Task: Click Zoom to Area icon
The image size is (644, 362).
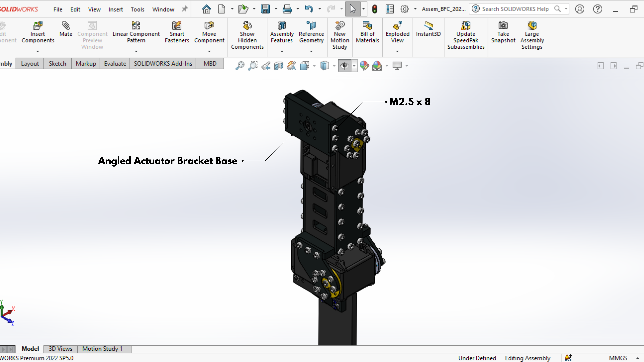Action: tap(253, 66)
